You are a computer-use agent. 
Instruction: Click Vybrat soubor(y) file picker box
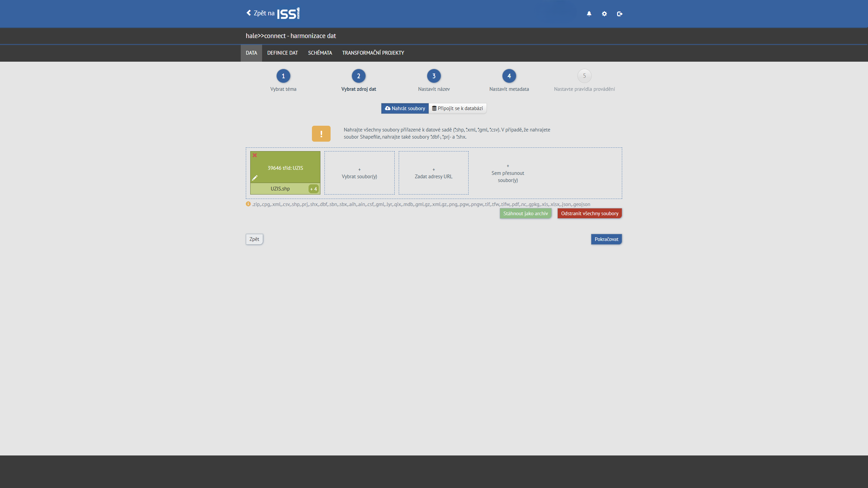359,173
